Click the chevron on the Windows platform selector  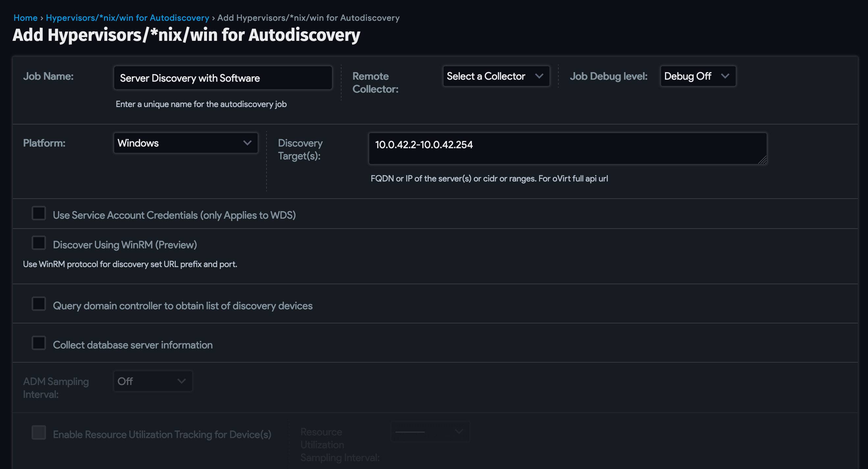(x=248, y=143)
